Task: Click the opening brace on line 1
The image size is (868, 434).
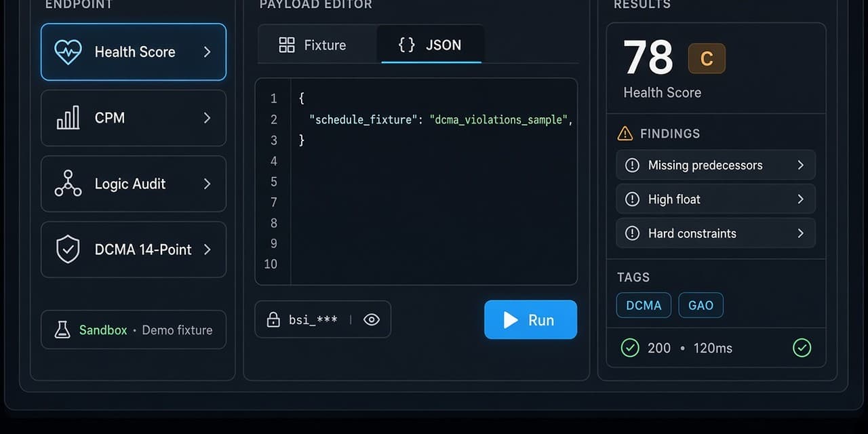Action: pos(302,99)
